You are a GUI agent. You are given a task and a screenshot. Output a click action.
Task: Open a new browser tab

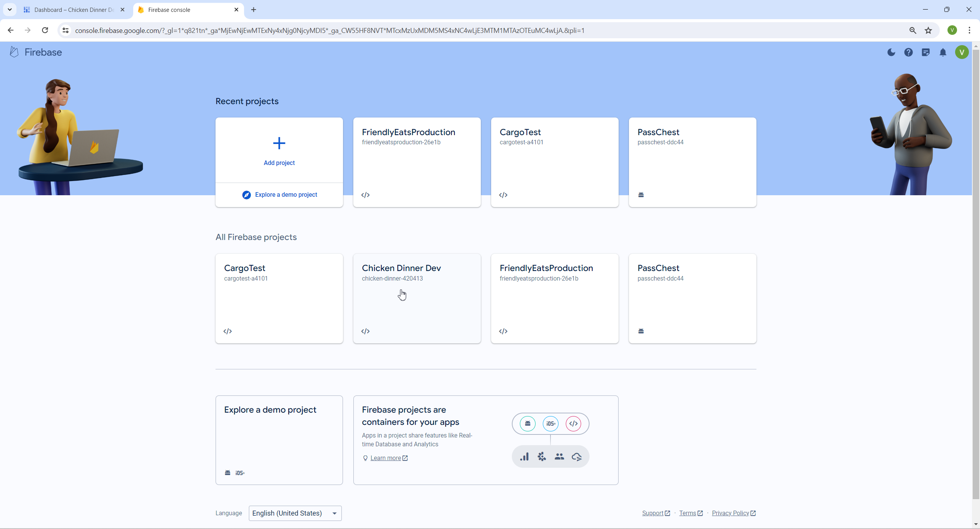[x=253, y=10]
